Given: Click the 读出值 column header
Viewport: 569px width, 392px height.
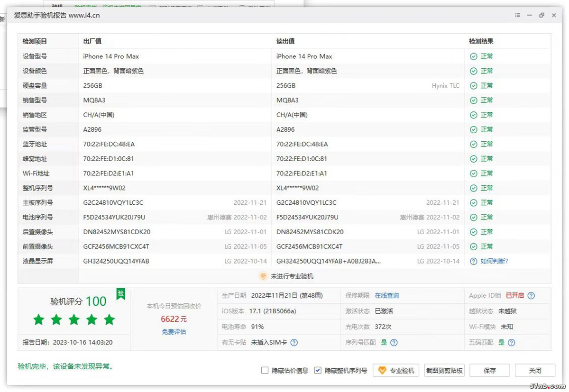Looking at the screenshot, I should click(x=285, y=42).
